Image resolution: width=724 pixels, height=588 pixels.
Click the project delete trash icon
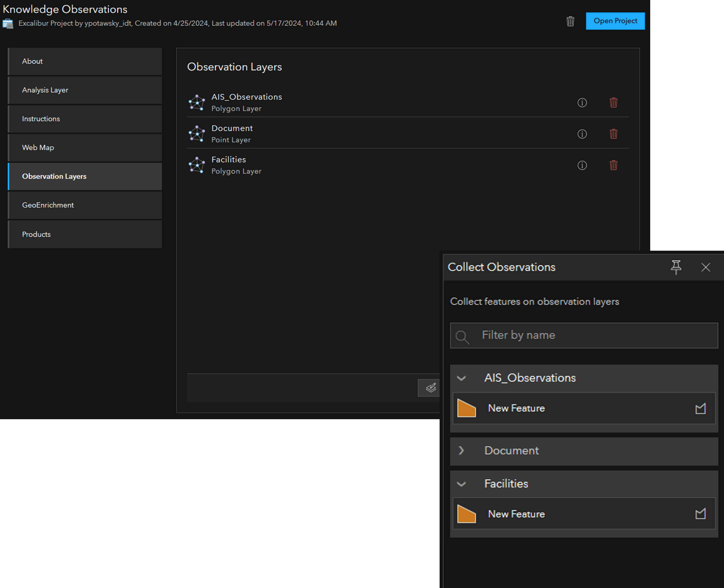(570, 21)
